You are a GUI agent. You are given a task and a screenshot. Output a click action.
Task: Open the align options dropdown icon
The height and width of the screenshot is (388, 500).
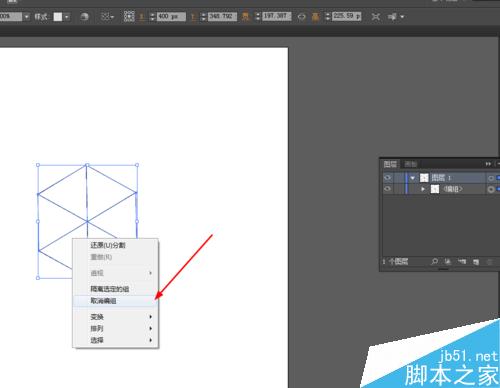pyautogui.click(x=107, y=17)
